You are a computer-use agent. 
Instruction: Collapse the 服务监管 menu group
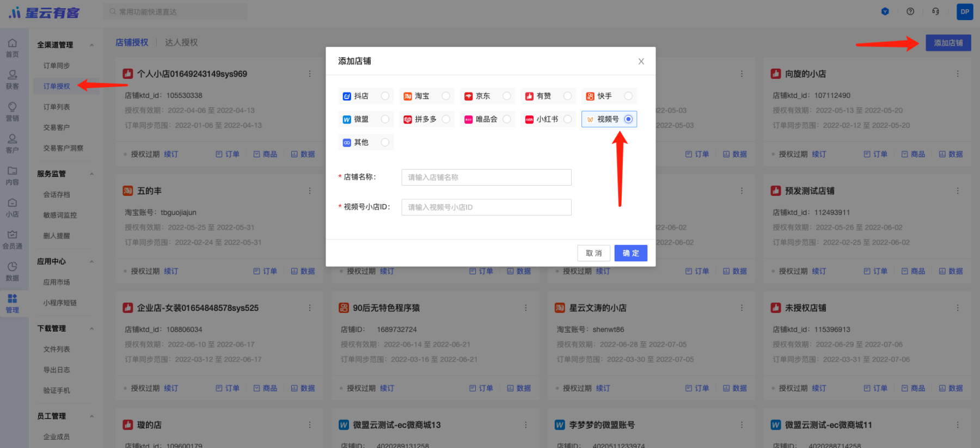point(91,174)
